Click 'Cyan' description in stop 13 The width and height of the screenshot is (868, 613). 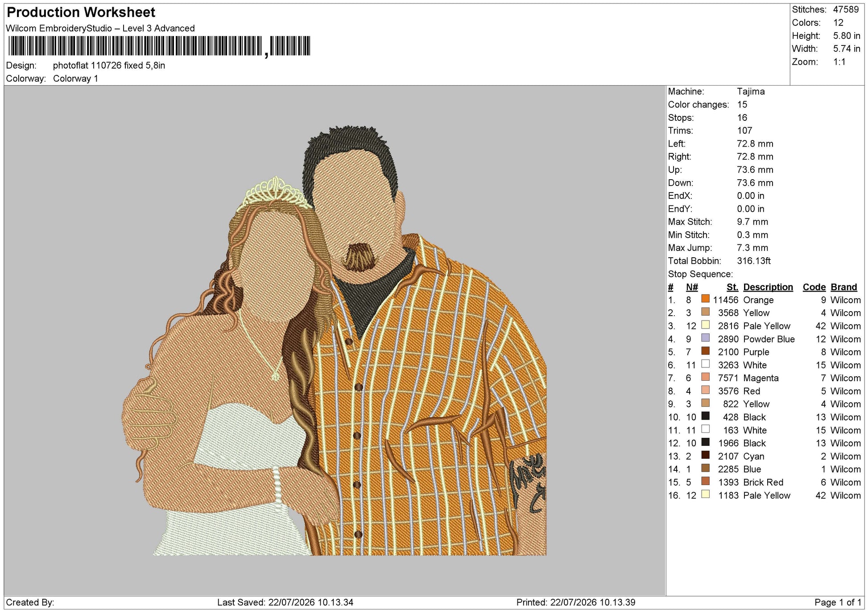(x=754, y=457)
